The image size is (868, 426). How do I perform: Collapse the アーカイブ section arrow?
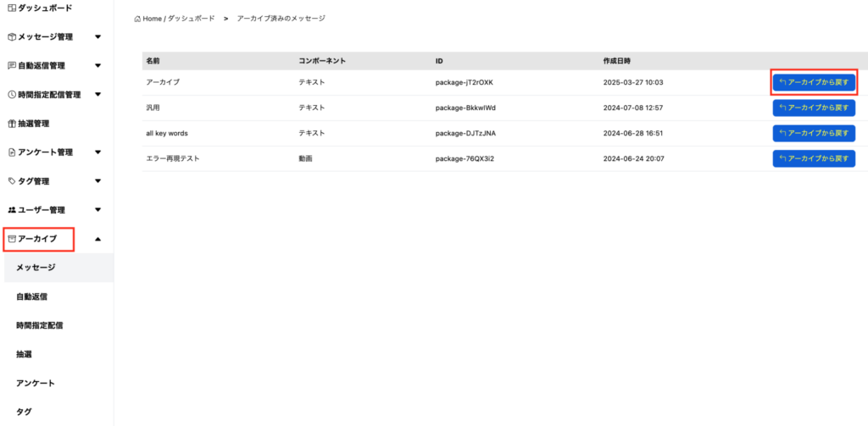point(98,239)
